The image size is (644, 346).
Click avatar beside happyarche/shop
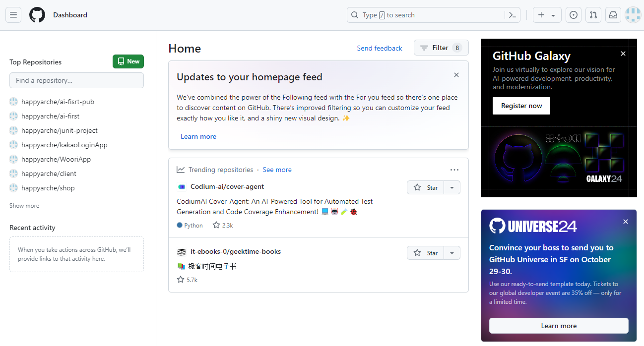click(13, 188)
